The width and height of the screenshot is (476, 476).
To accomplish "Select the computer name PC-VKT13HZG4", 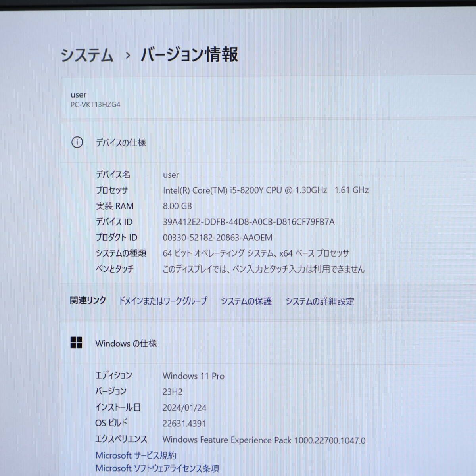I will pos(96,105).
